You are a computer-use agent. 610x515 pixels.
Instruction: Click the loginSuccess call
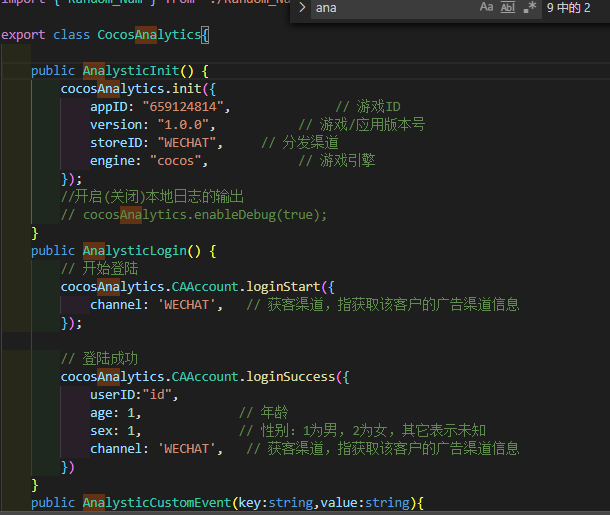tap(290, 377)
